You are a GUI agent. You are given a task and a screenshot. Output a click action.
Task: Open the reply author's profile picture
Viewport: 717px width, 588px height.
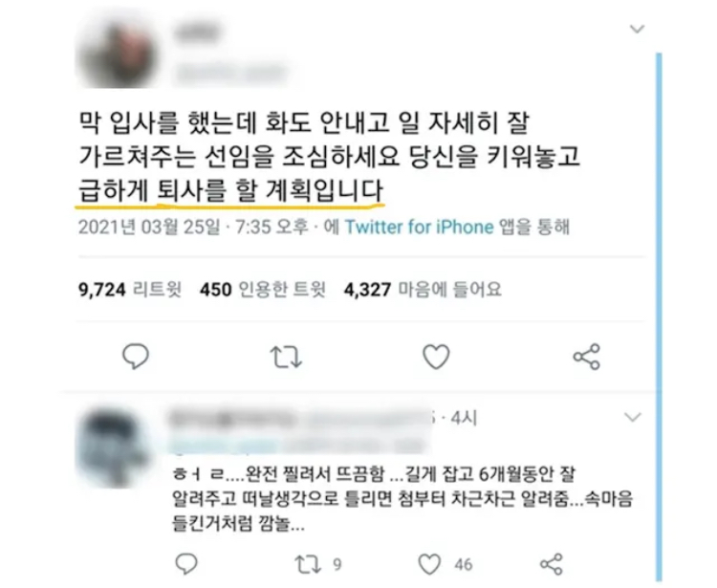(116, 446)
